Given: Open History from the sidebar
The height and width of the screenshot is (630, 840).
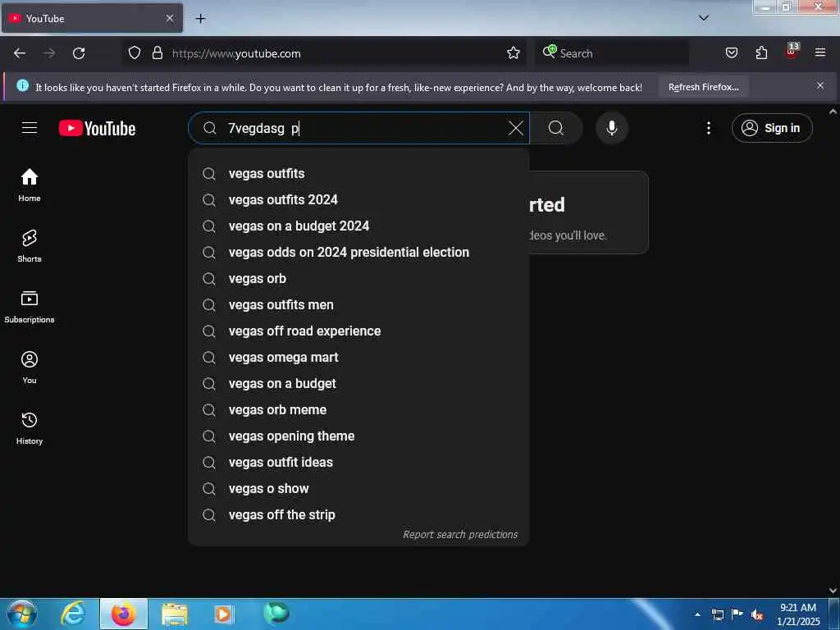Looking at the screenshot, I should (30, 428).
